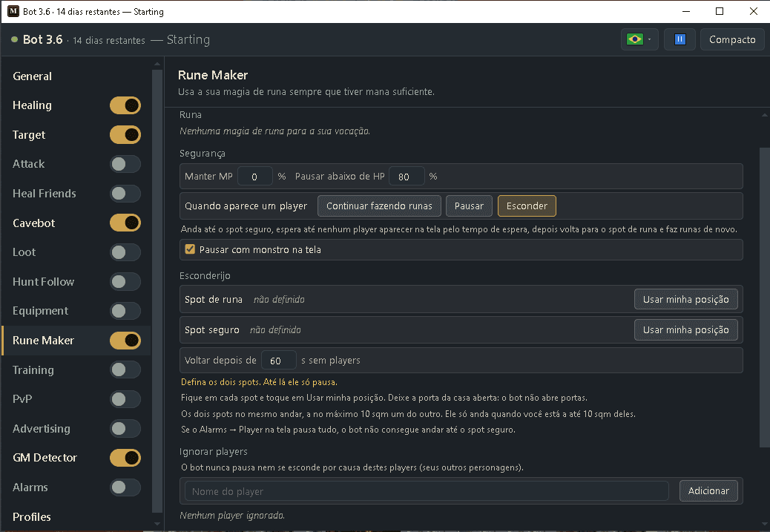
Task: Open the Advertising section label
Action: point(42,428)
